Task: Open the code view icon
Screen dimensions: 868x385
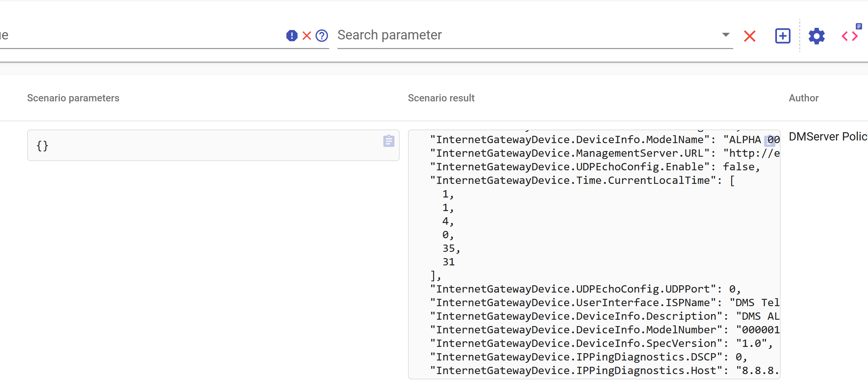Action: (x=849, y=36)
